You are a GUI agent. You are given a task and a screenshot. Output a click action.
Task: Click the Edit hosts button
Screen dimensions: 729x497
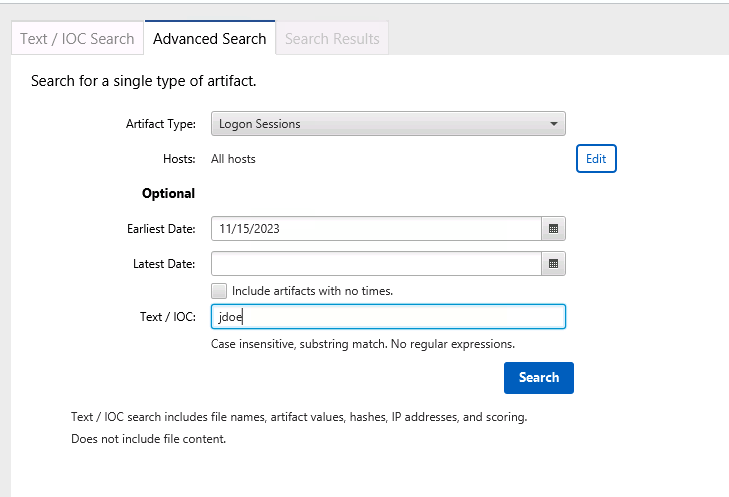coord(596,159)
